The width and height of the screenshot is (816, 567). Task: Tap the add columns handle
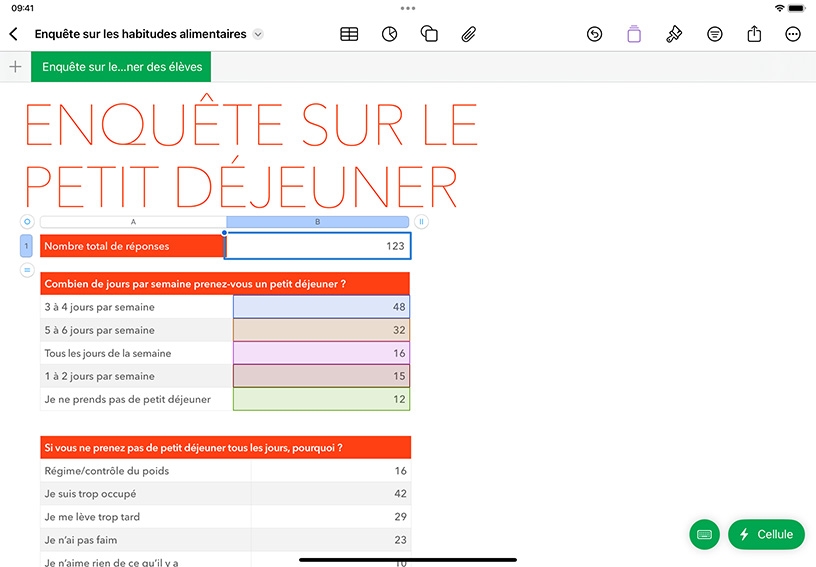(421, 222)
